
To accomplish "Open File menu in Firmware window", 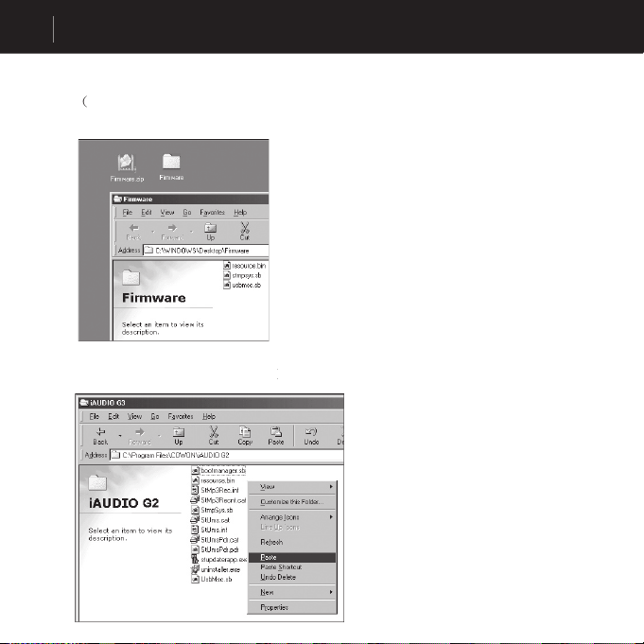I will (128, 213).
